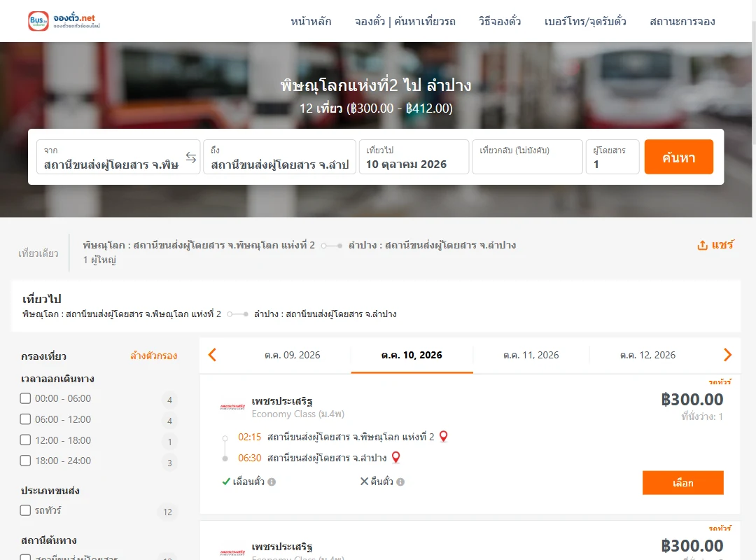Image resolution: width=756 pixels, height=560 pixels.
Task: Open the destination station ถึง selector
Action: (x=279, y=157)
